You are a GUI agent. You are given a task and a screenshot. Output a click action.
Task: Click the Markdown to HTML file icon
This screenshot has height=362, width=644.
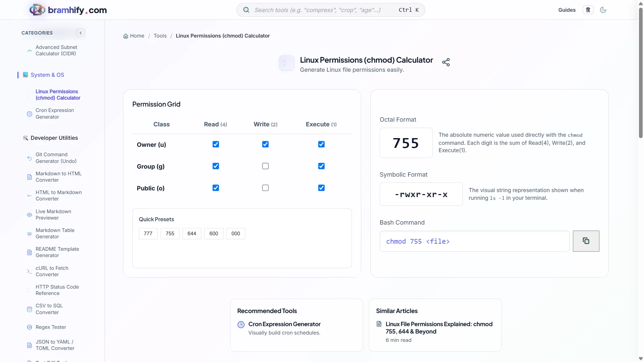click(x=30, y=177)
